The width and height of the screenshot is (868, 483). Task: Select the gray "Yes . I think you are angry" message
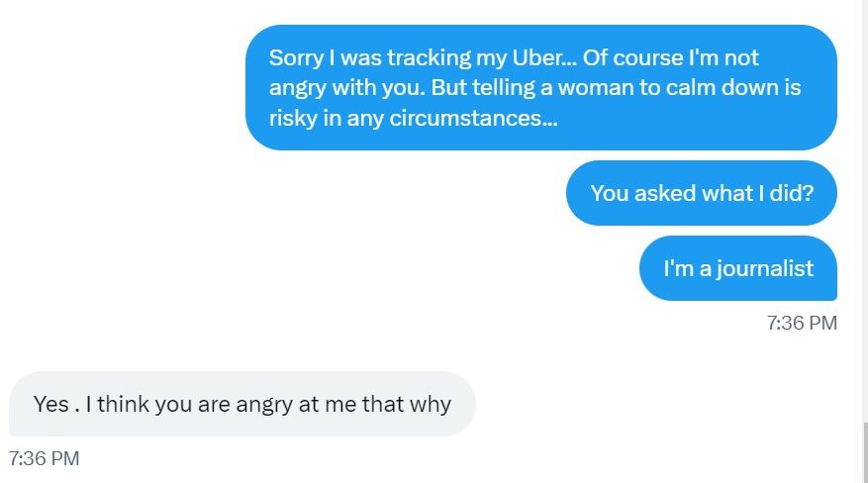241,404
